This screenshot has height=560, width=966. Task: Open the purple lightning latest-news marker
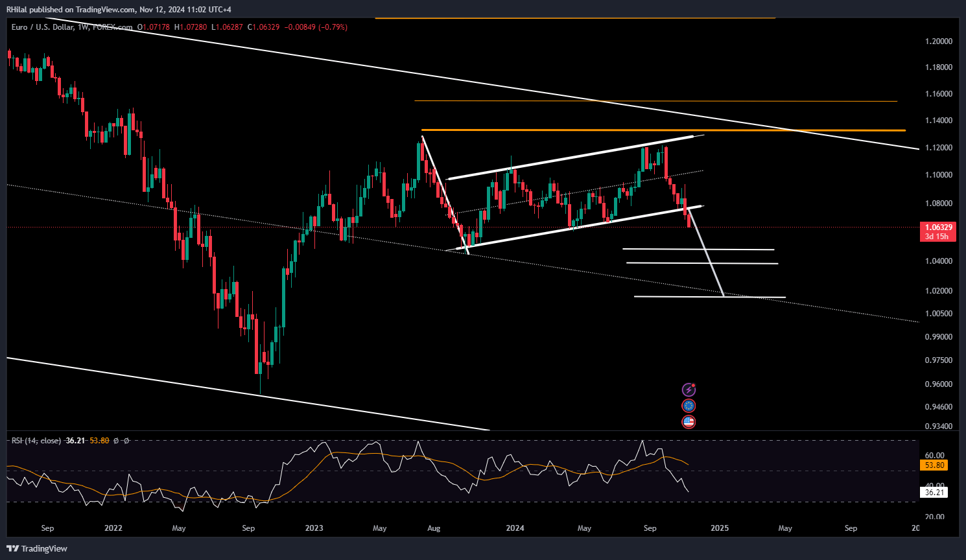pyautogui.click(x=689, y=390)
